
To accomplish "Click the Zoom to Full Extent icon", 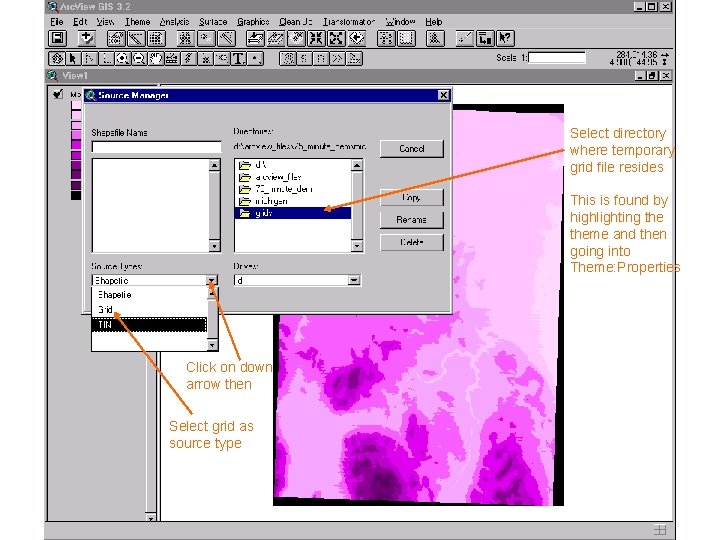I will pyautogui.click(x=255, y=38).
